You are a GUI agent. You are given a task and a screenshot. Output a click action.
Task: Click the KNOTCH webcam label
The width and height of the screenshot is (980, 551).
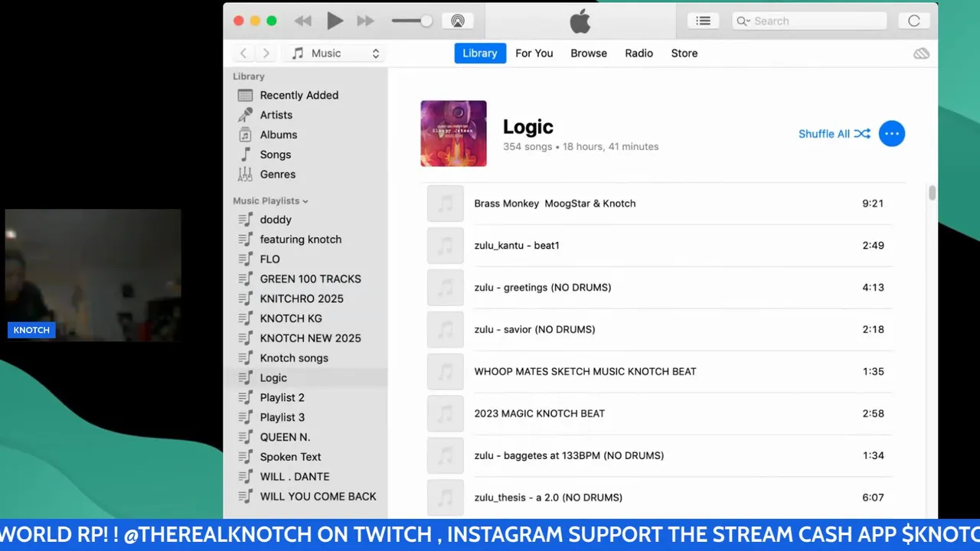click(31, 330)
